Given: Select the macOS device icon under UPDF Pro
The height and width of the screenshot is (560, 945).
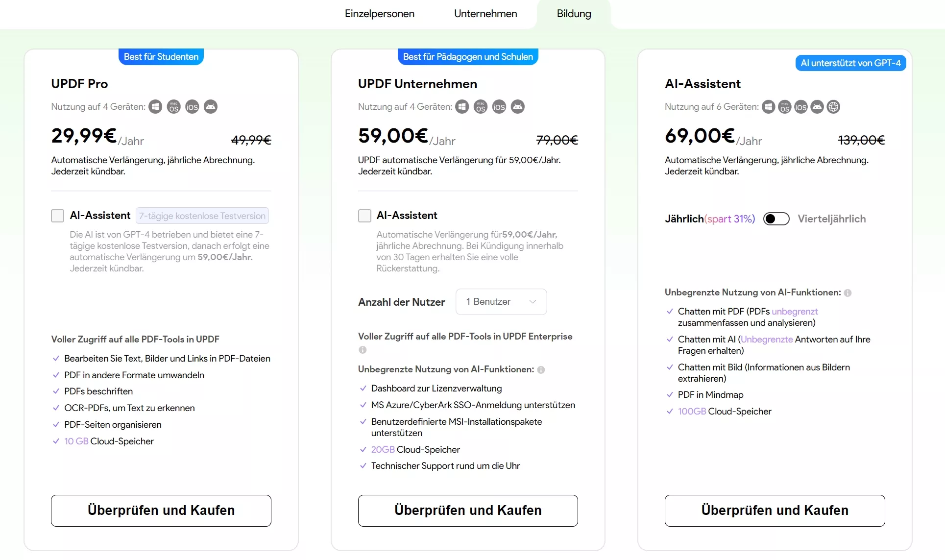Looking at the screenshot, I should pos(173,106).
